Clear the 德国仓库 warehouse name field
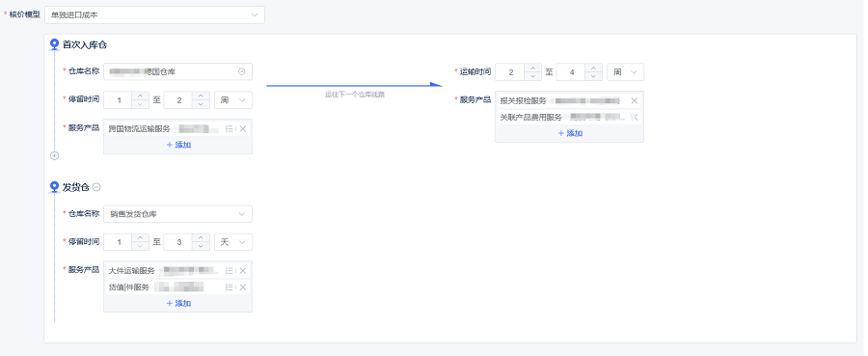This screenshot has width=868, height=356. click(x=241, y=71)
